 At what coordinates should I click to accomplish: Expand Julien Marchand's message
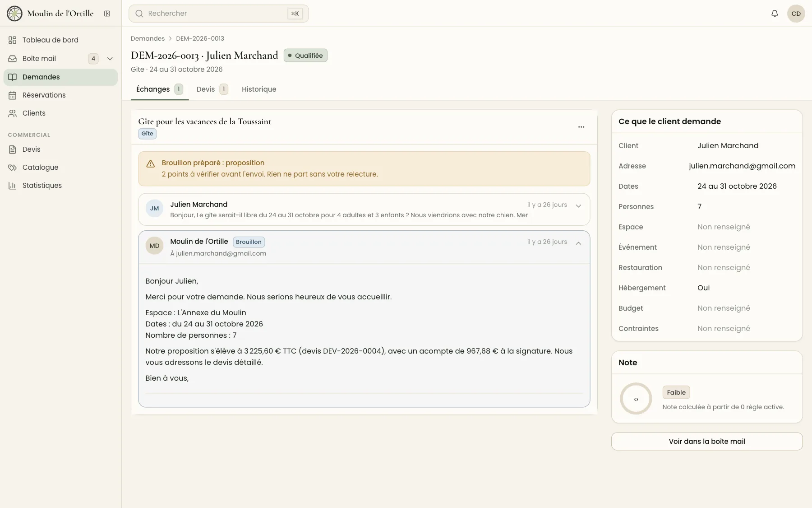coord(578,206)
